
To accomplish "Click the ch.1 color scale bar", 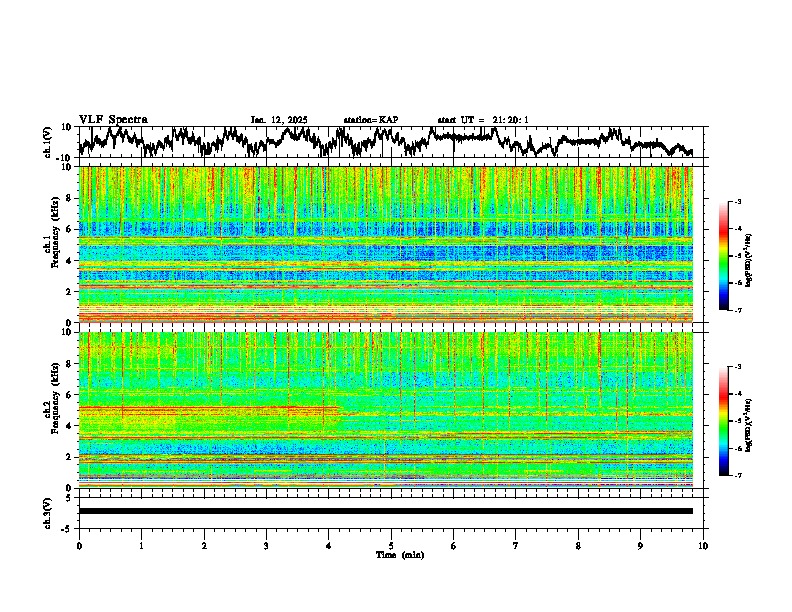I will coord(723,256).
